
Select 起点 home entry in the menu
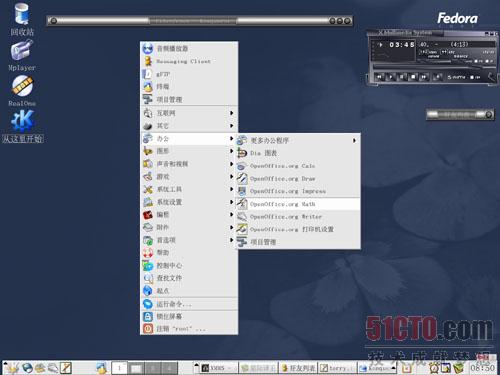pyautogui.click(x=189, y=291)
